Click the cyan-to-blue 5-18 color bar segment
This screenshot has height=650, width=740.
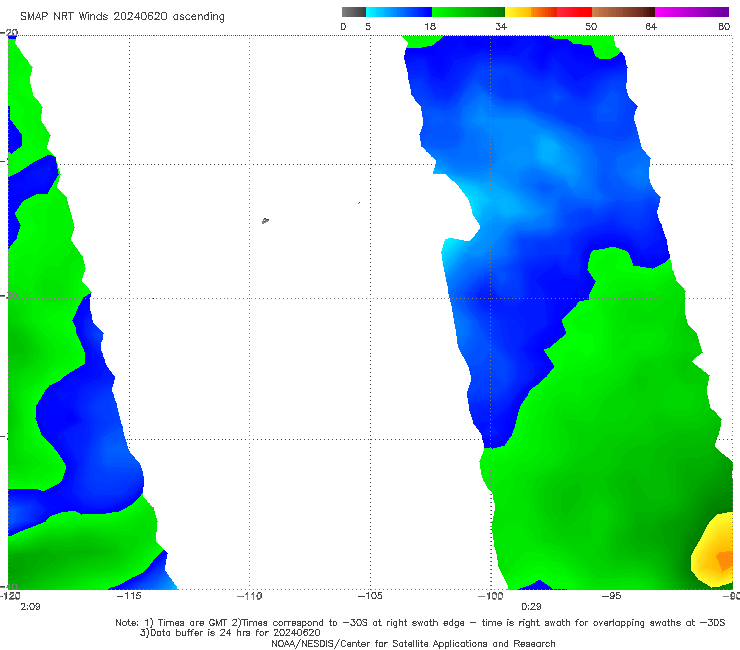point(399,12)
